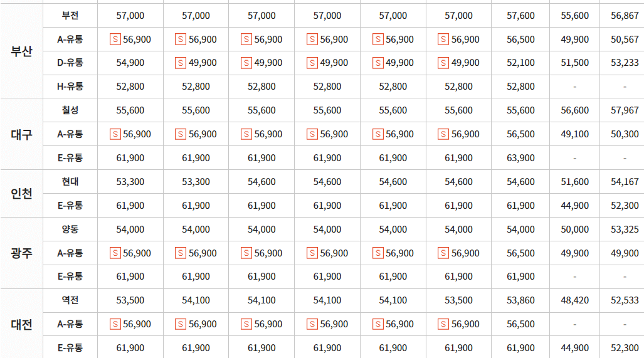Viewport: 644px width, 358px height.
Task: Click the S icon in 부산 A-유통 first column
Action: [115, 39]
